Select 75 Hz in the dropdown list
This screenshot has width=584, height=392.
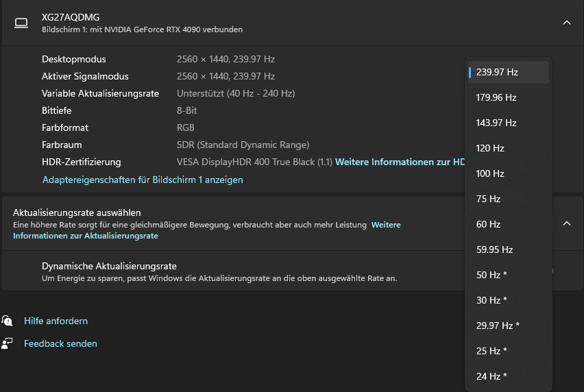[x=509, y=199]
